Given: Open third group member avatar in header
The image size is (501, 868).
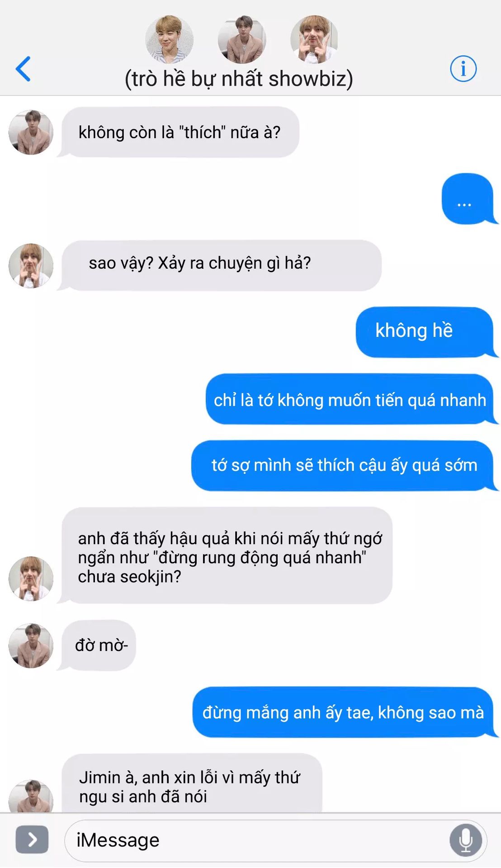Looking at the screenshot, I should (x=315, y=39).
